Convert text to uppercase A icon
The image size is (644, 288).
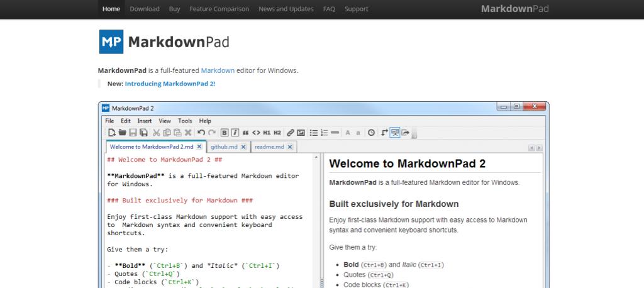(347, 132)
